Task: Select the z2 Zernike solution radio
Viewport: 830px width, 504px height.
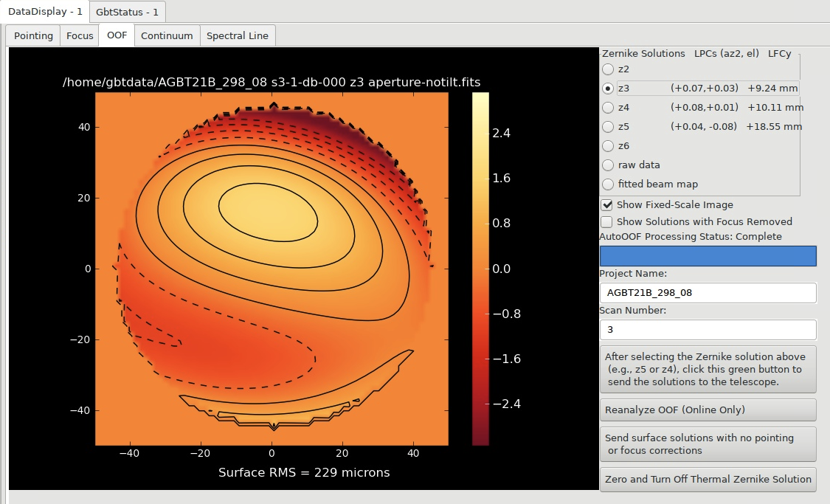Action: [608, 69]
